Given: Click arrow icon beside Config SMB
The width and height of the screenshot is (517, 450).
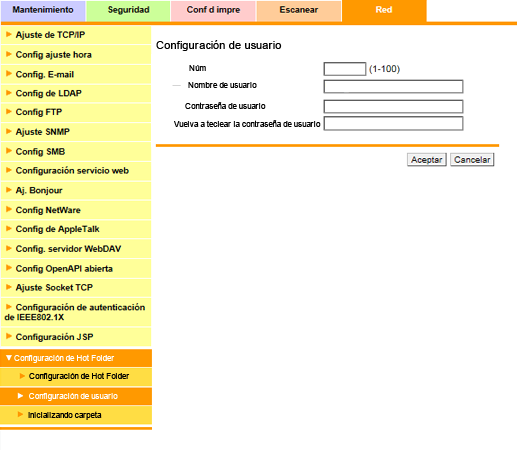Looking at the screenshot, I should tap(9, 151).
